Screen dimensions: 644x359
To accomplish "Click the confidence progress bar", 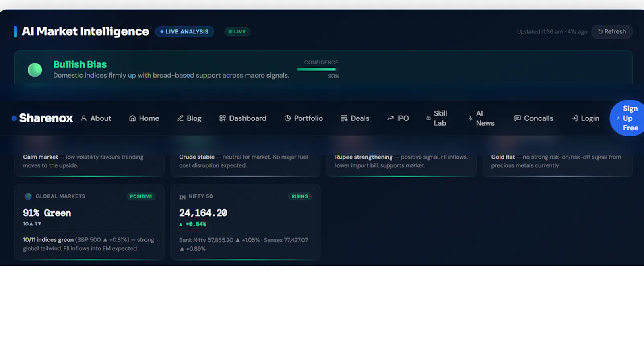I will pos(318,69).
